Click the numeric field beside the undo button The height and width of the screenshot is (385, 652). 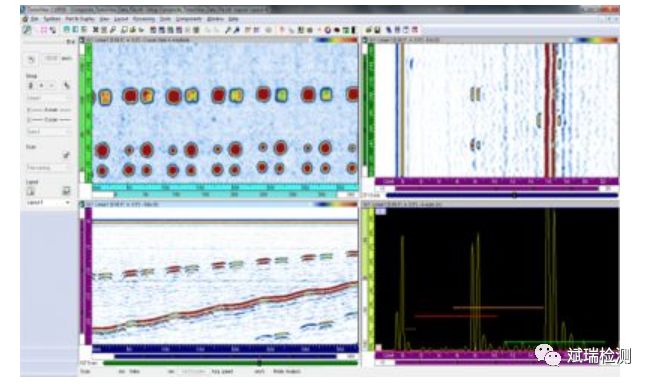[x=51, y=59]
